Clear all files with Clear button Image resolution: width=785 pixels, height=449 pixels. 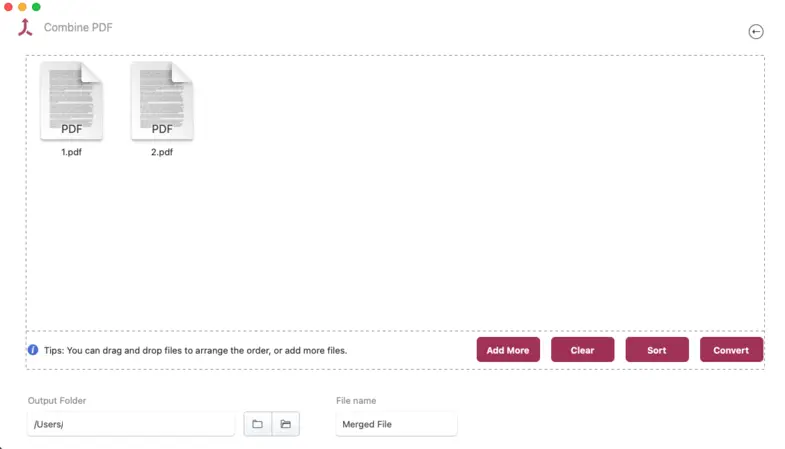(x=582, y=350)
